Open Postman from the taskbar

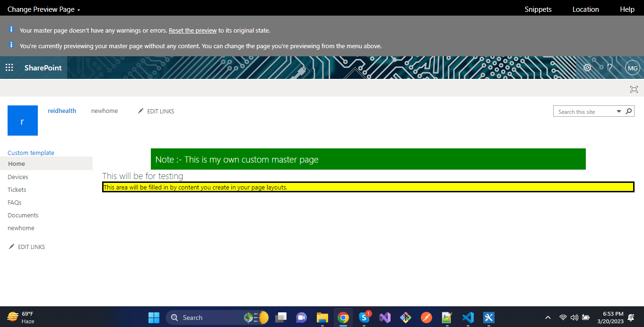426,317
